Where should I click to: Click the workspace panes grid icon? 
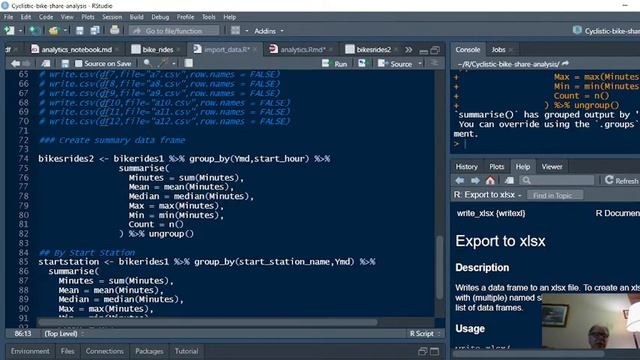236,31
